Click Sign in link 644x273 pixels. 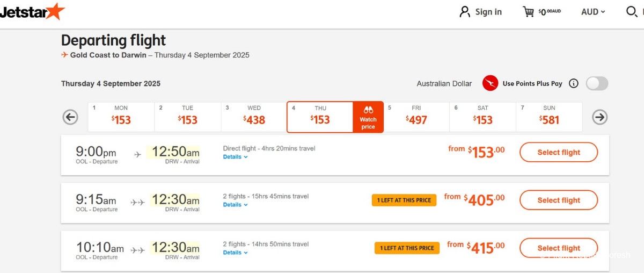pyautogui.click(x=481, y=12)
